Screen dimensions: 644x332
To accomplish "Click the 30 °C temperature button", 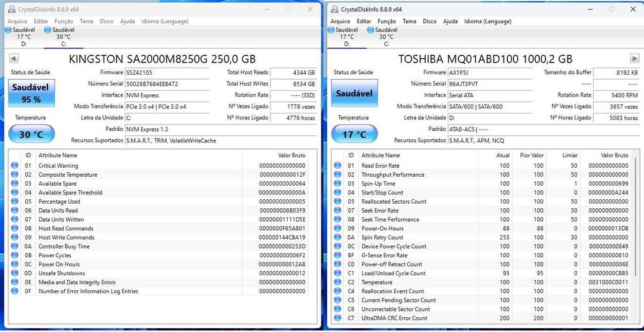I will click(x=32, y=134).
